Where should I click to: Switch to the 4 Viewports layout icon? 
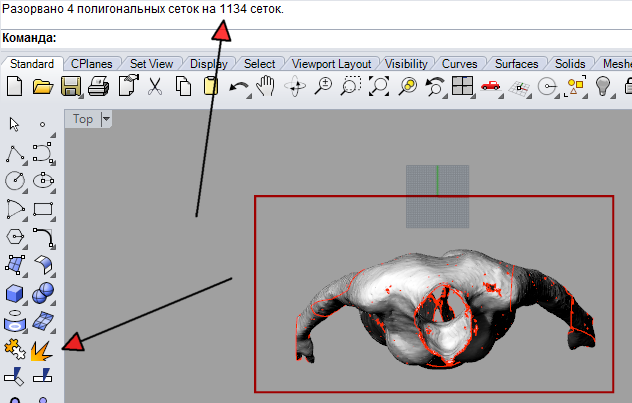462,86
